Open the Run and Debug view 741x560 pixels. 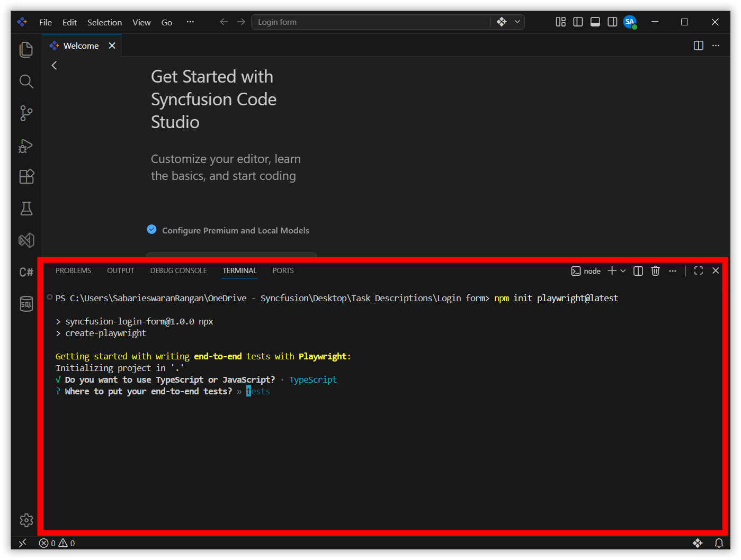[x=26, y=145]
